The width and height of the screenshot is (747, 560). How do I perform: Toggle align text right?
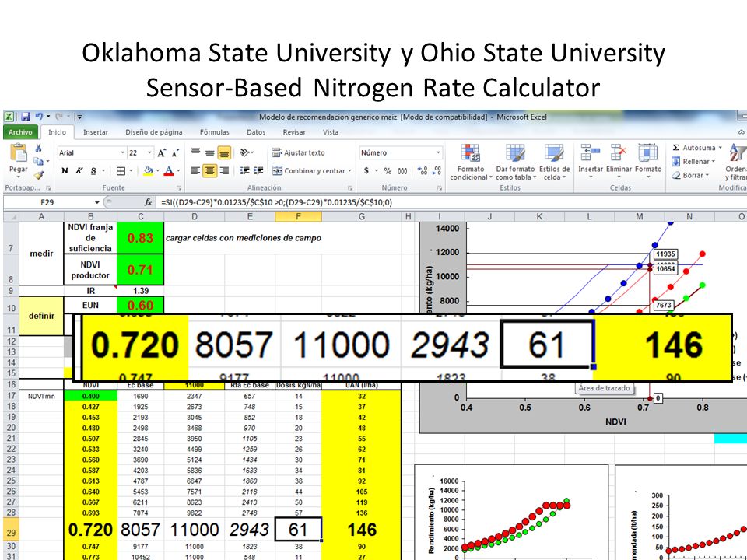click(224, 170)
